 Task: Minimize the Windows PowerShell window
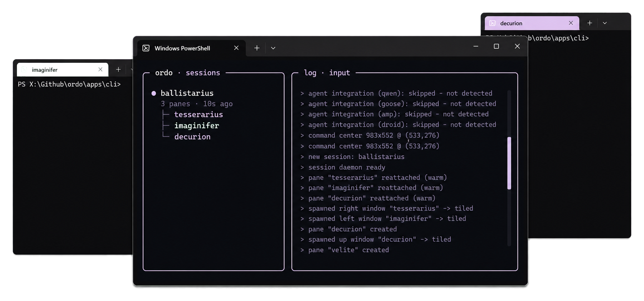[476, 46]
